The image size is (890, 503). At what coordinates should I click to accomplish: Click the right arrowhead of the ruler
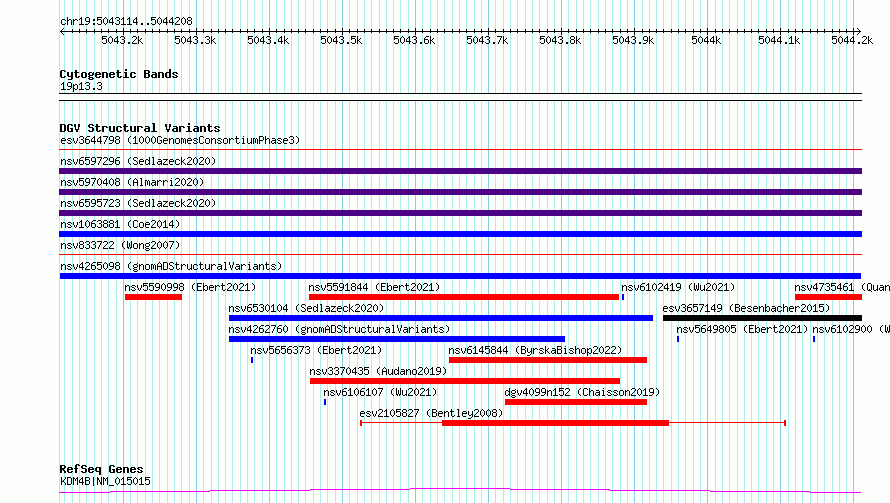coord(859,31)
